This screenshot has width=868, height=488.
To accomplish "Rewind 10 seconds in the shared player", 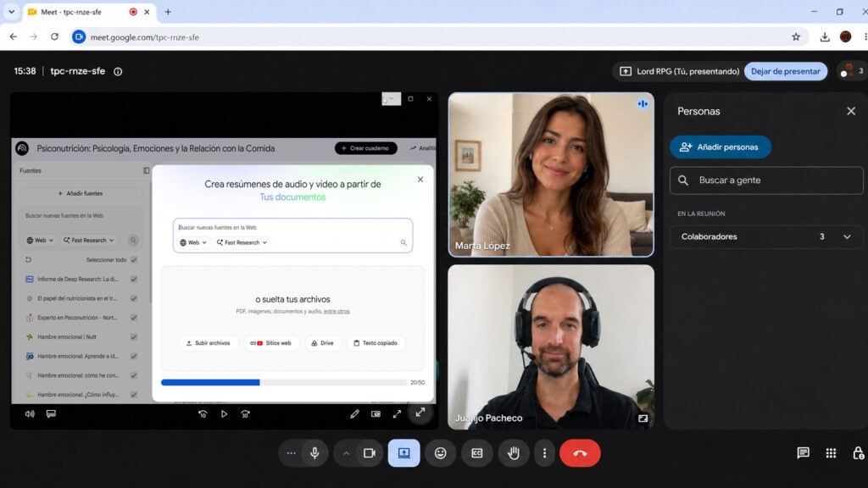I will (x=203, y=413).
